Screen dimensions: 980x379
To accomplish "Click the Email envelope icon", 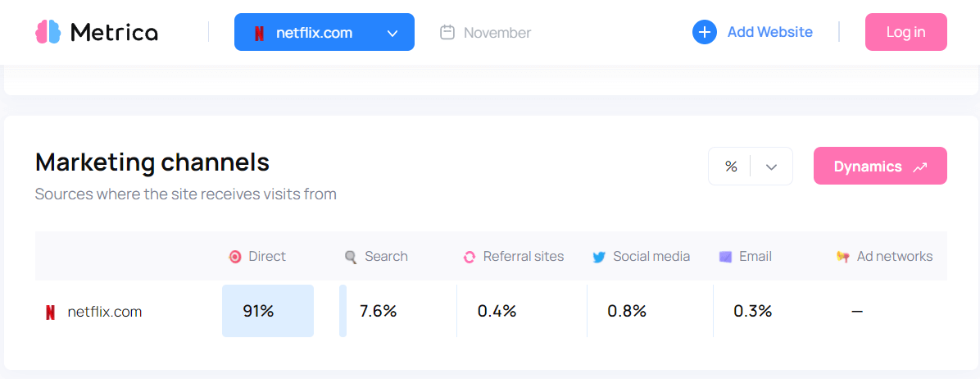I will coord(725,257).
